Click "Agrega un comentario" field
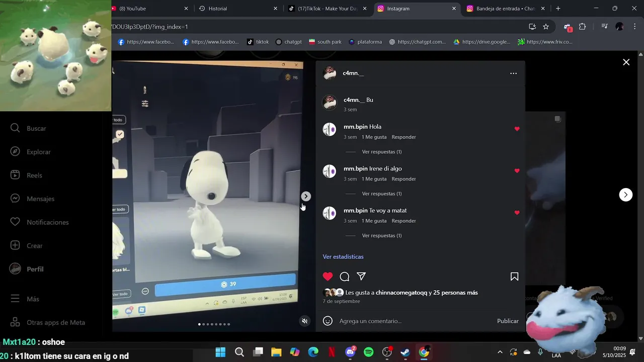 point(415,321)
